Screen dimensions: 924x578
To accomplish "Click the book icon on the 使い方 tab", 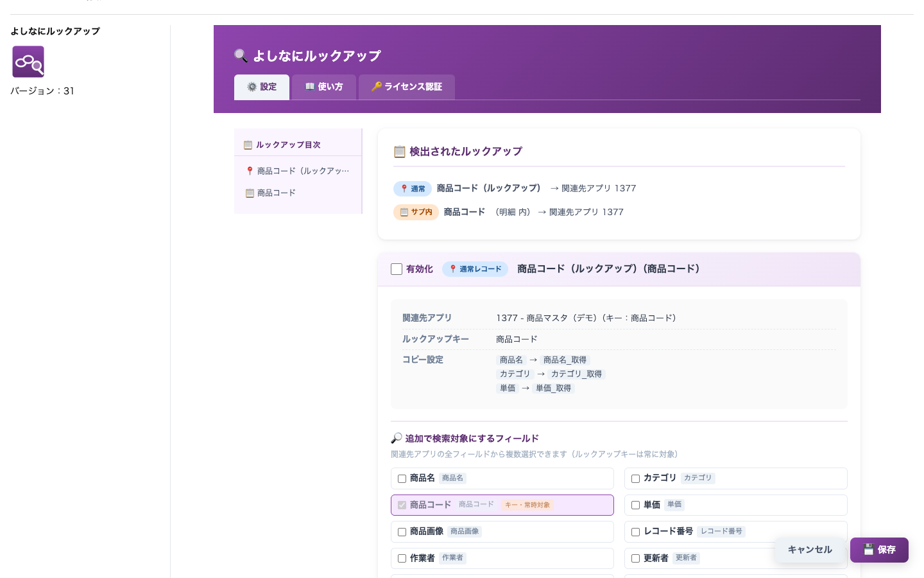I will [x=310, y=87].
